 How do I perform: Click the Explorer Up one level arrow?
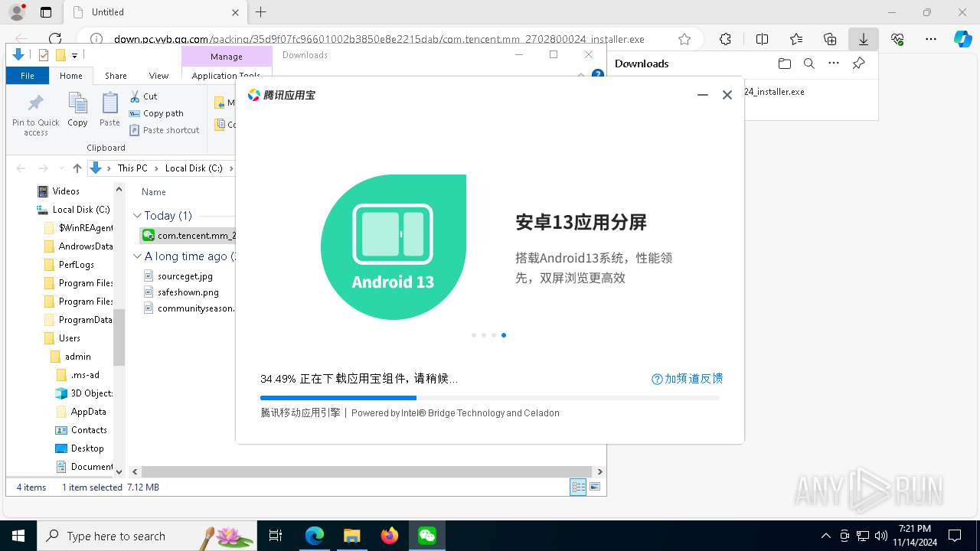coord(77,168)
